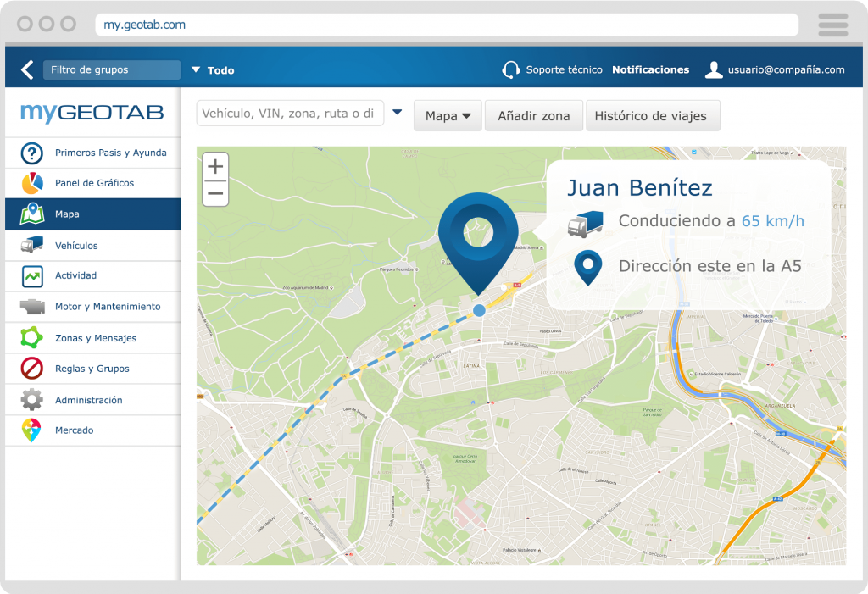Click the help question mark icon
Viewport: 868px width, 594px height.
[x=31, y=153]
